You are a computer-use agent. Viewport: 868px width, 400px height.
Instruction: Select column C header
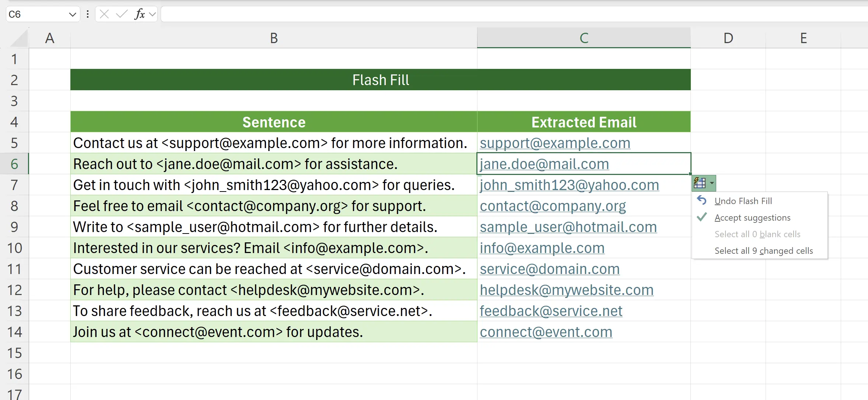click(584, 38)
